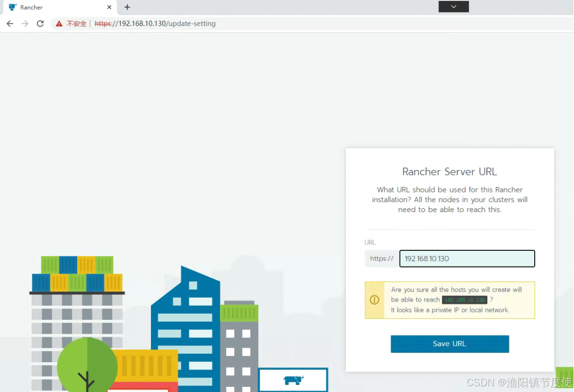Click the address bar URL text
Screen dimensions: 574x392
[155, 23]
